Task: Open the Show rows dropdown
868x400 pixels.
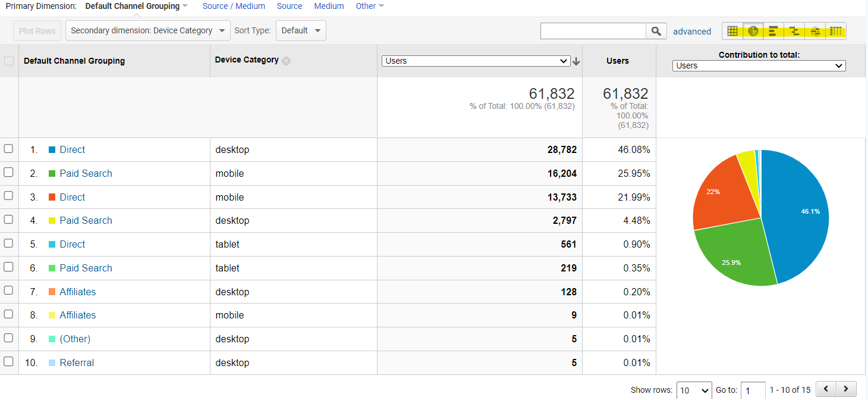Action: [694, 390]
